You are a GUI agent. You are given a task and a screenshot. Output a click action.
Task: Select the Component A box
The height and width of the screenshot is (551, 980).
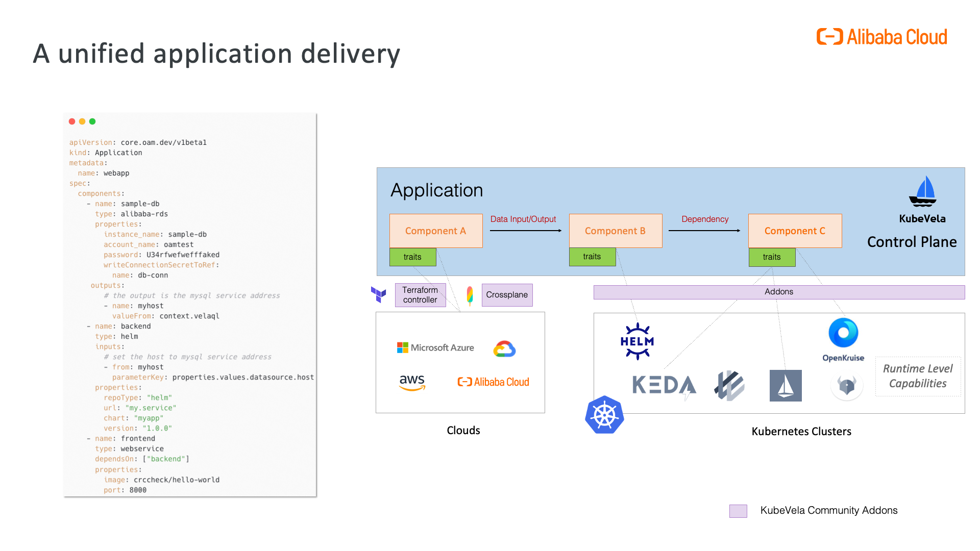click(x=436, y=231)
